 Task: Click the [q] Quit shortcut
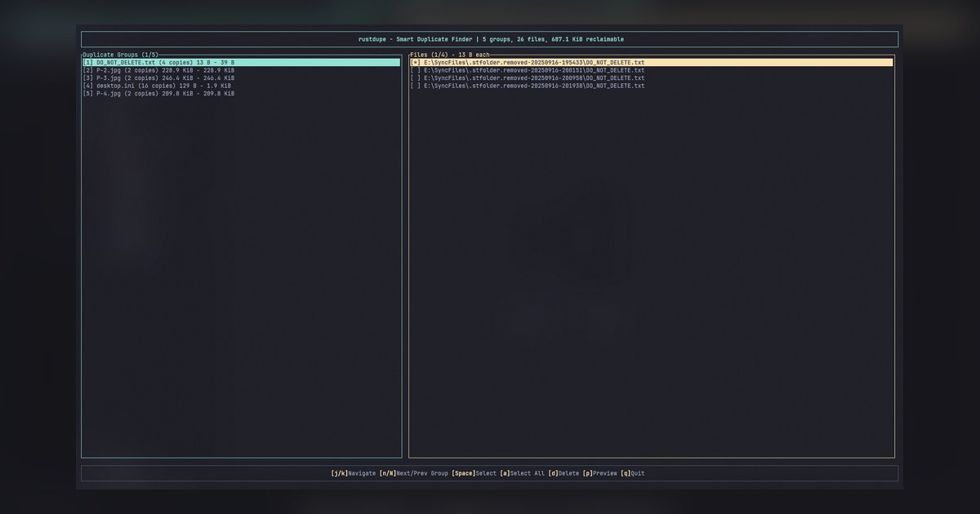pyautogui.click(x=632, y=473)
